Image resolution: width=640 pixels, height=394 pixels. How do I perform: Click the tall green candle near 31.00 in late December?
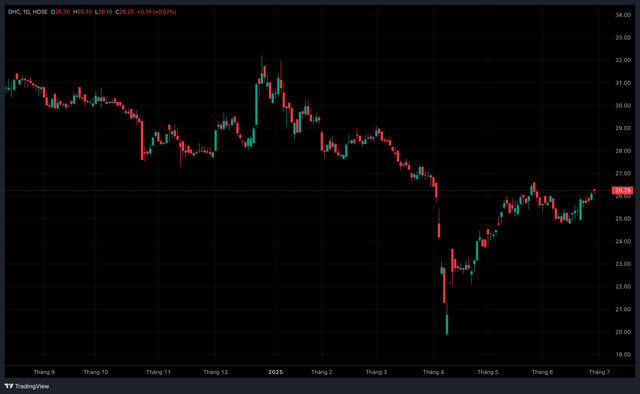click(x=256, y=105)
